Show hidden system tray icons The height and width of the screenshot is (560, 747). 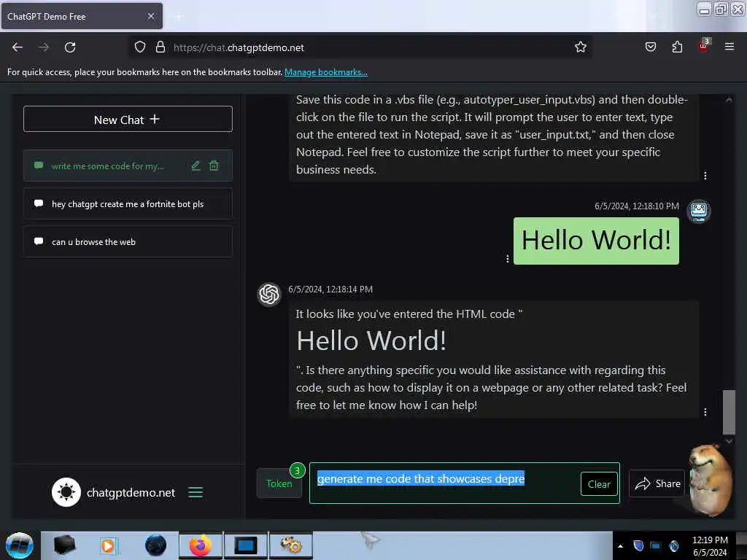point(620,546)
